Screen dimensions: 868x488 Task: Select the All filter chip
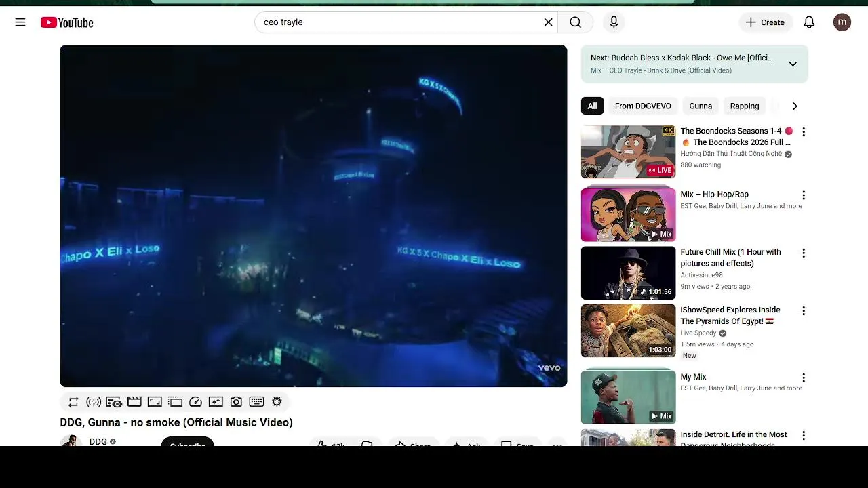tap(592, 106)
